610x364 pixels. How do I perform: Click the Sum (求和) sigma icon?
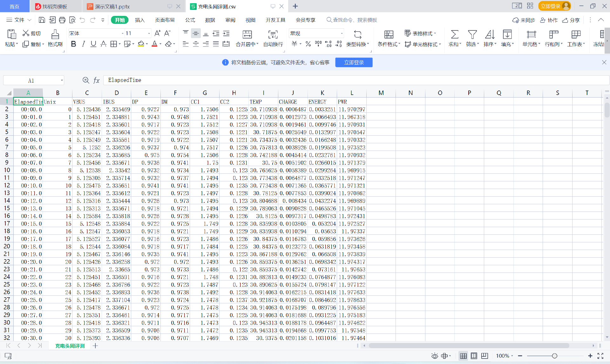point(455,34)
